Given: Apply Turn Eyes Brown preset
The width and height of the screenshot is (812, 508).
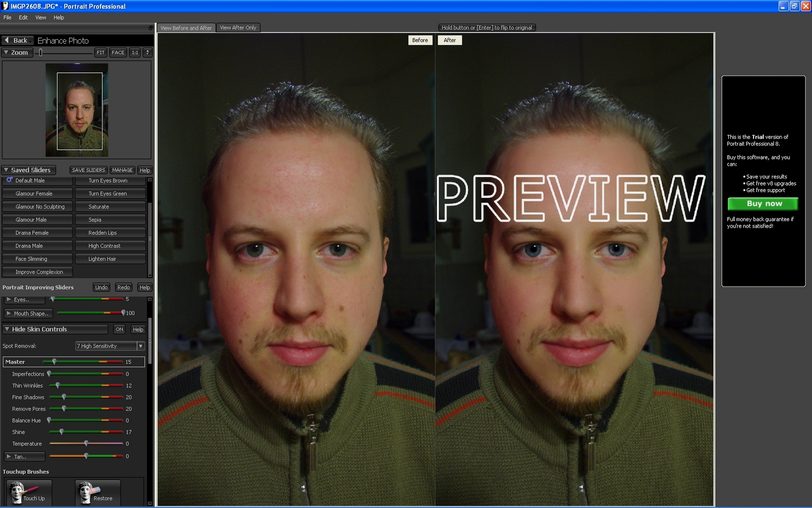Looking at the screenshot, I should 110,180.
